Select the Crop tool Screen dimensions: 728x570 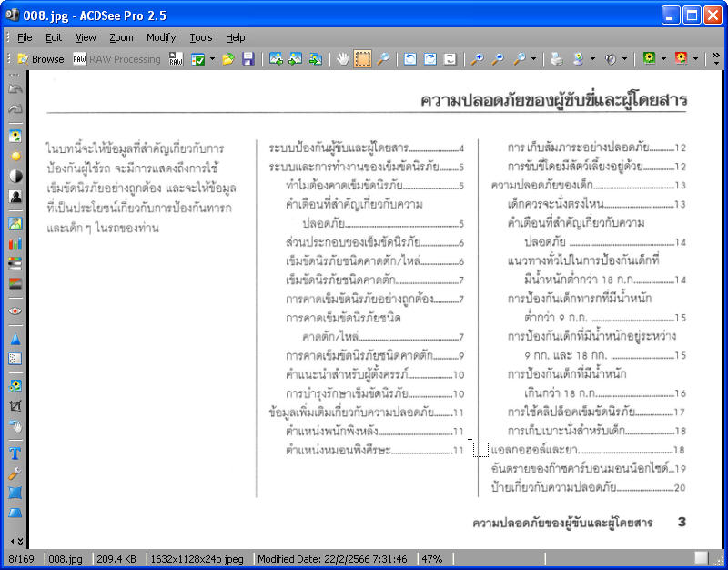15,406
